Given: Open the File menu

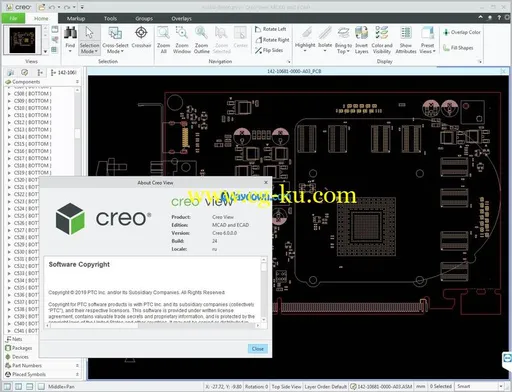Looking at the screenshot, I should pos(13,18).
